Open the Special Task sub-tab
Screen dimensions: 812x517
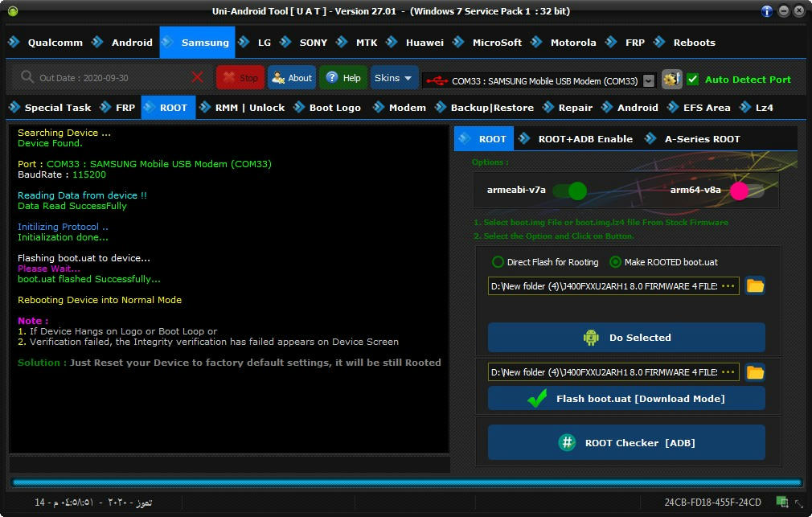[51, 108]
